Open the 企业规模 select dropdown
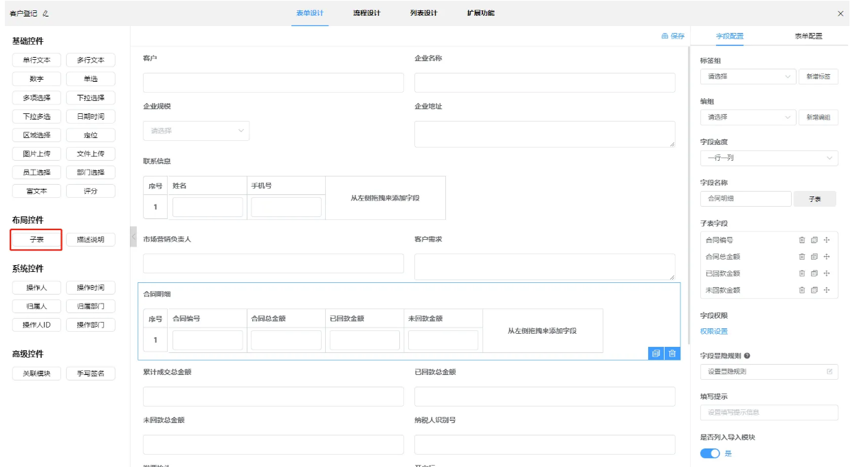Screen dimensions: 868x467 (x=196, y=130)
